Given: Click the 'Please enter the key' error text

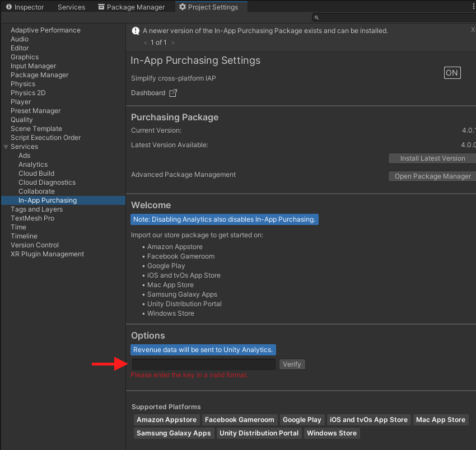Looking at the screenshot, I should [189, 375].
